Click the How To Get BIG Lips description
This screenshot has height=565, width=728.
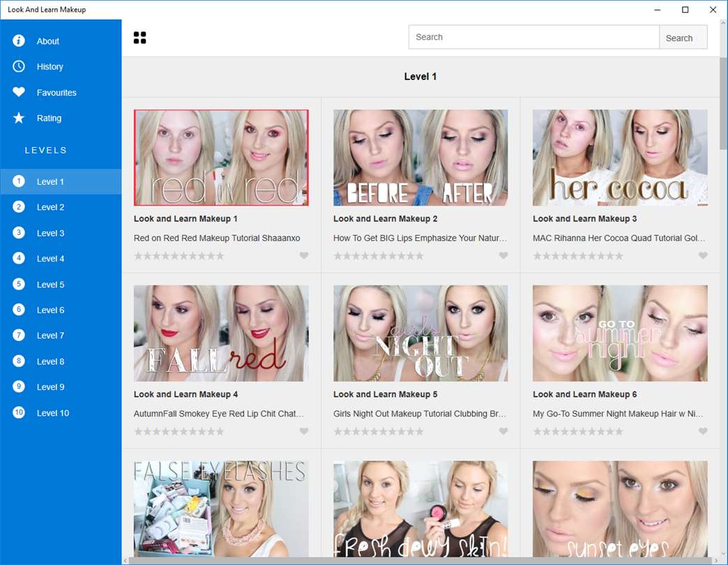[x=420, y=238]
